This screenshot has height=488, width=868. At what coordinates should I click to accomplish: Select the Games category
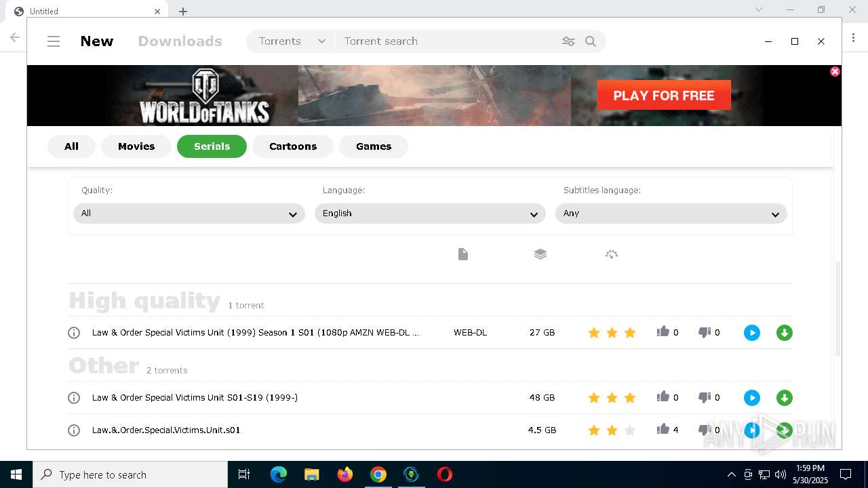point(374,146)
